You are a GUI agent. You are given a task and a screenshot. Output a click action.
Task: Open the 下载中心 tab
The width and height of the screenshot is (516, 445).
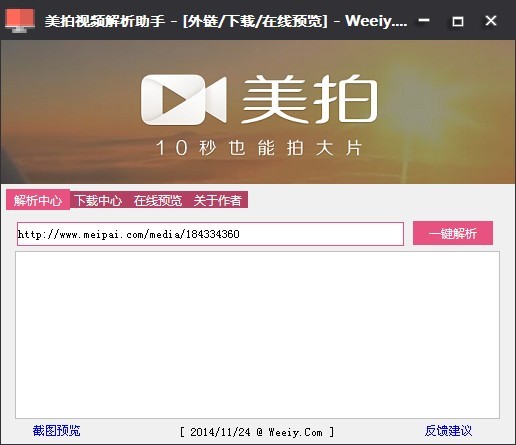click(98, 200)
